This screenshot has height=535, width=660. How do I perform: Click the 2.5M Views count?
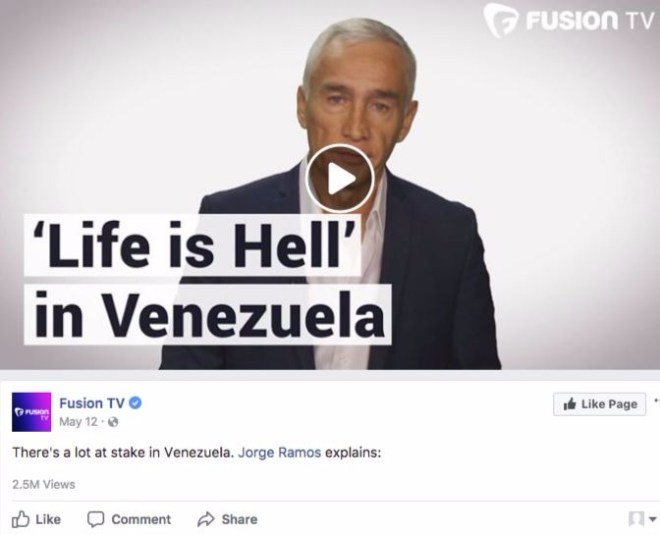[44, 484]
